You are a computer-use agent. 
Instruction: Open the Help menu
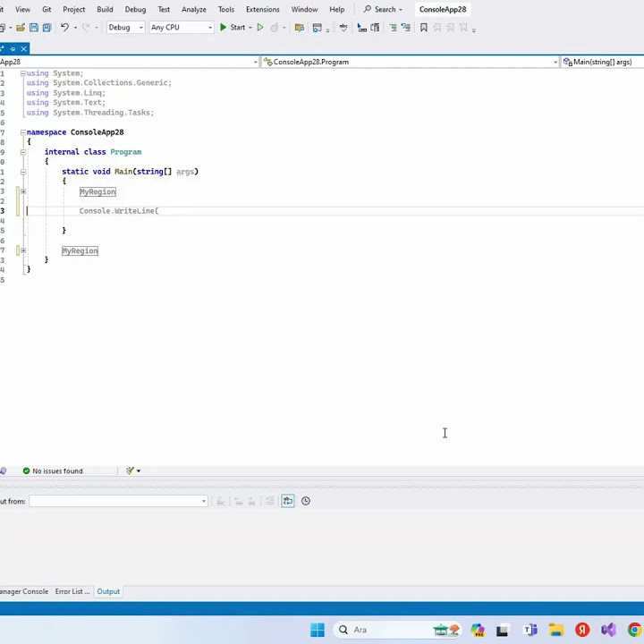337,9
